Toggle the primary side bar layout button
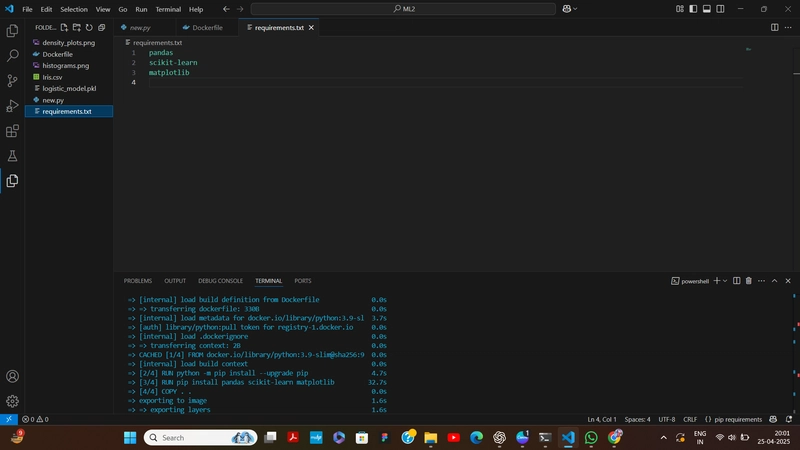The image size is (800, 450). [693, 9]
